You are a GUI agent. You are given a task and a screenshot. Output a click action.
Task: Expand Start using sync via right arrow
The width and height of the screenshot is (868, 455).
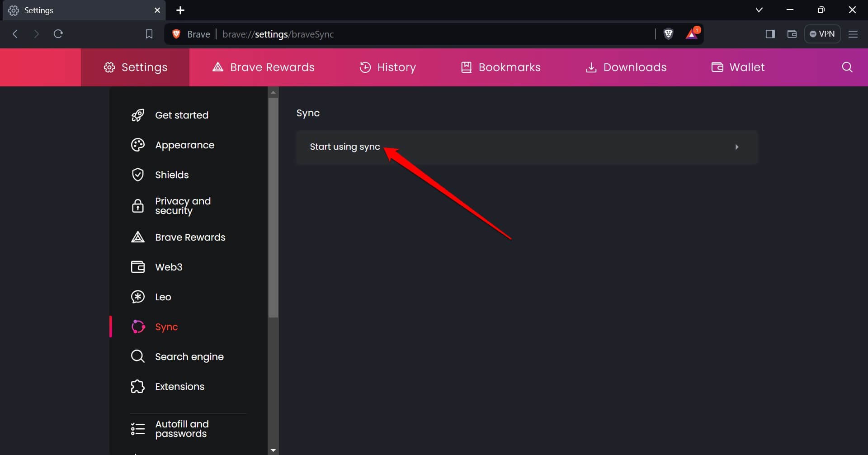(x=737, y=147)
